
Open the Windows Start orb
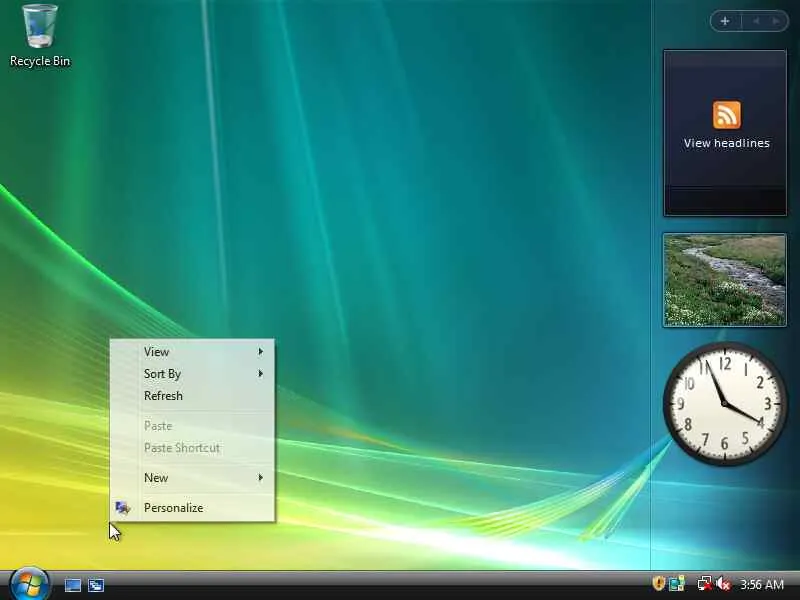(30, 583)
